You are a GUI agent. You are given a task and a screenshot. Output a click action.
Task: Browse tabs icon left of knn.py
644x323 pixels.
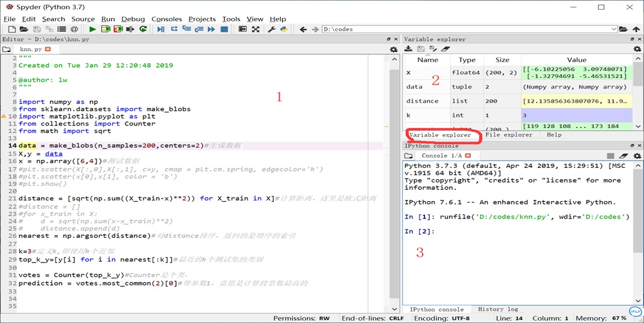click(6, 50)
